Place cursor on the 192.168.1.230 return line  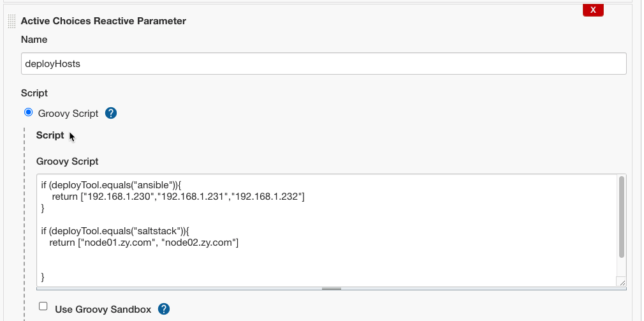coord(178,197)
